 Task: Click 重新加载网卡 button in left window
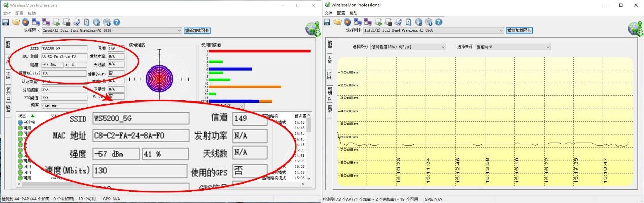click(x=196, y=31)
